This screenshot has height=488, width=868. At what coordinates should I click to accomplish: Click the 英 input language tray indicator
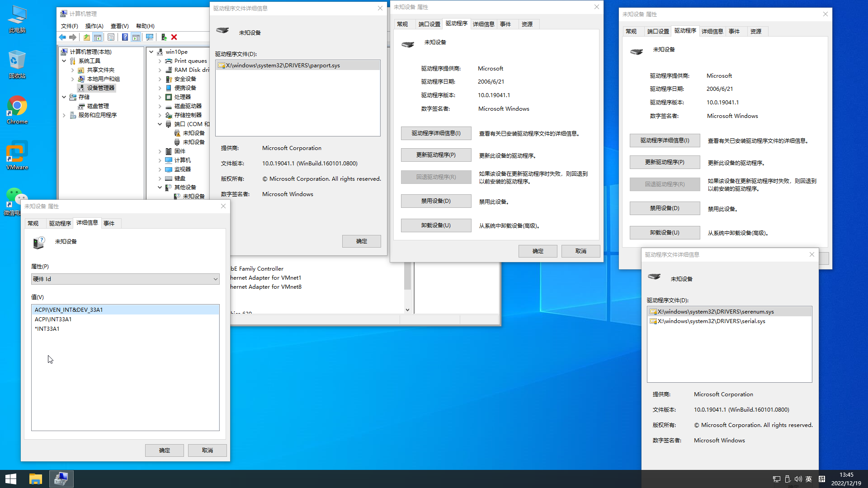pos(809,479)
